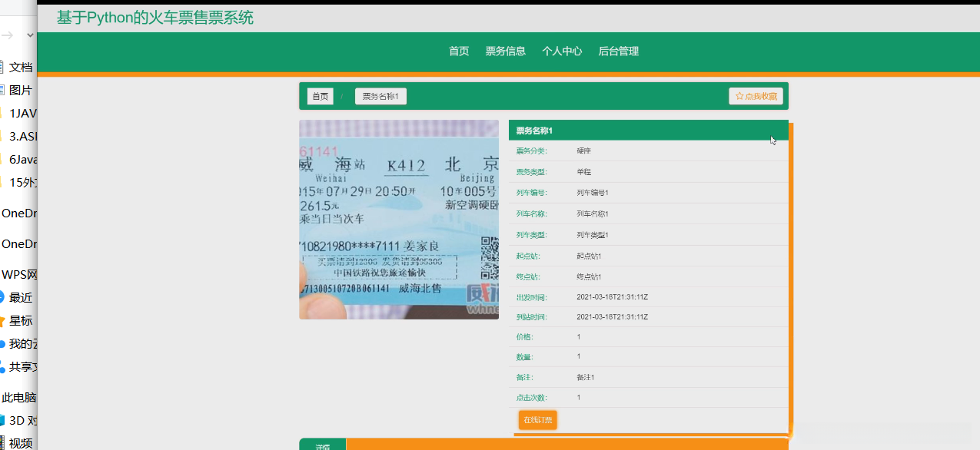Open 此电脑 in Explorer sidebar
Screen dimensions: 980x450
click(18, 397)
